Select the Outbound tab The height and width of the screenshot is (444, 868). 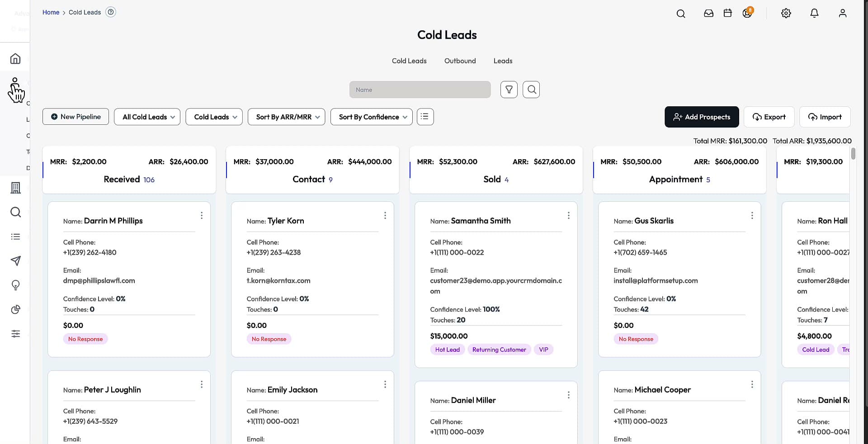(x=460, y=61)
